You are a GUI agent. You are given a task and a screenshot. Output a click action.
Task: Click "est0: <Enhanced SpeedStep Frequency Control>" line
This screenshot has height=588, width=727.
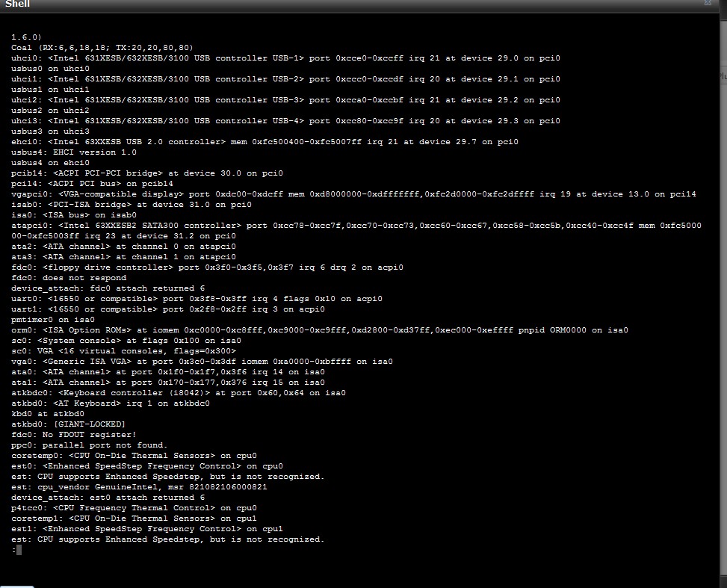(x=147, y=466)
